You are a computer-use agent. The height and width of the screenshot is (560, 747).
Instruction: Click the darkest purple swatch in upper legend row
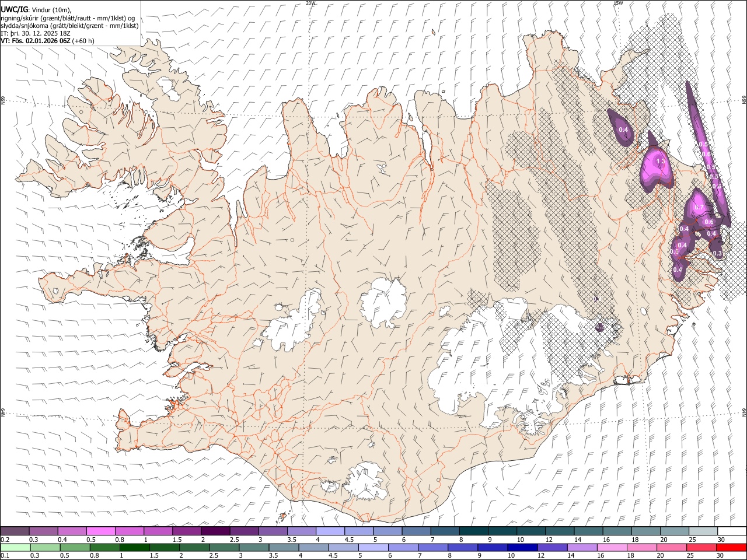(x=215, y=531)
